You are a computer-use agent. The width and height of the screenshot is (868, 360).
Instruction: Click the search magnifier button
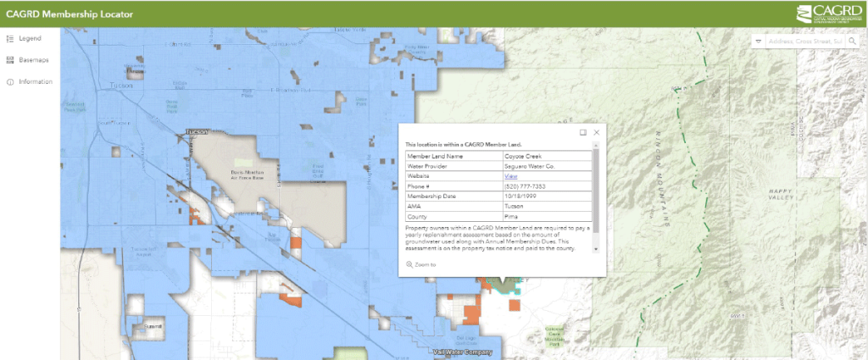[852, 41]
